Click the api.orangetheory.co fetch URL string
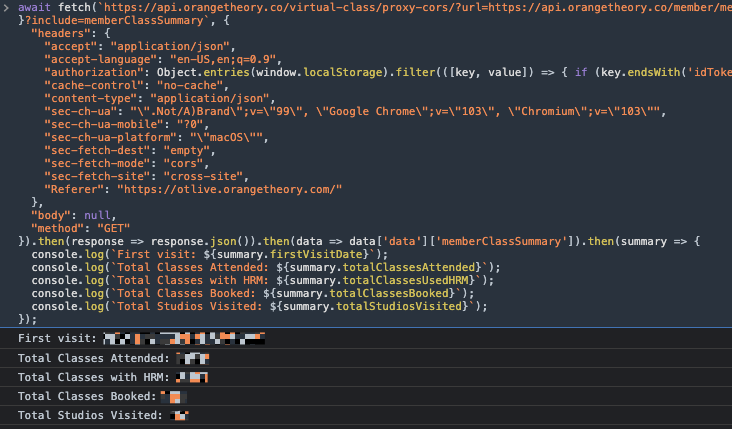Image resolution: width=732 pixels, height=429 pixels. click(x=415, y=7)
